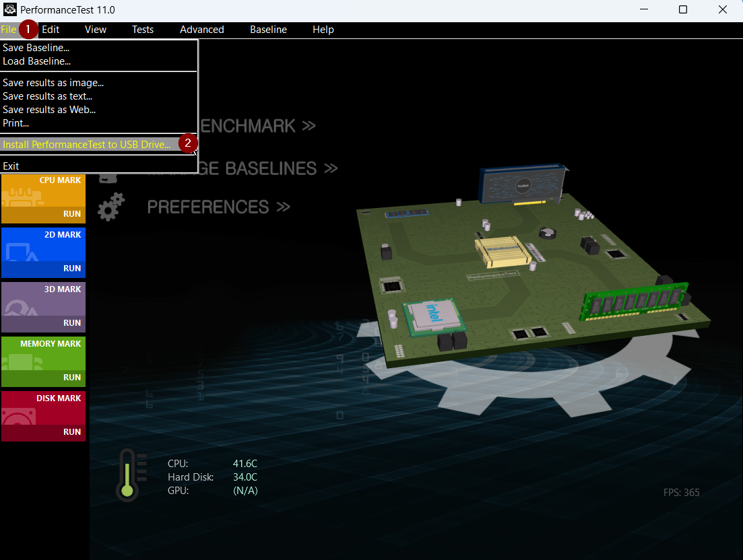Open the Help menu

tap(323, 30)
